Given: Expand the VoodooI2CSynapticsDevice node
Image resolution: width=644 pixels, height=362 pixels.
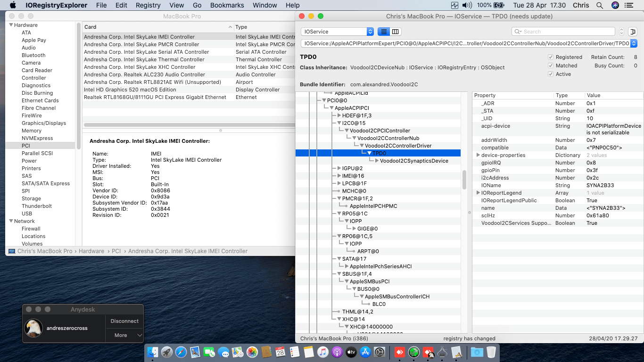Looking at the screenshot, I should pos(377,161).
